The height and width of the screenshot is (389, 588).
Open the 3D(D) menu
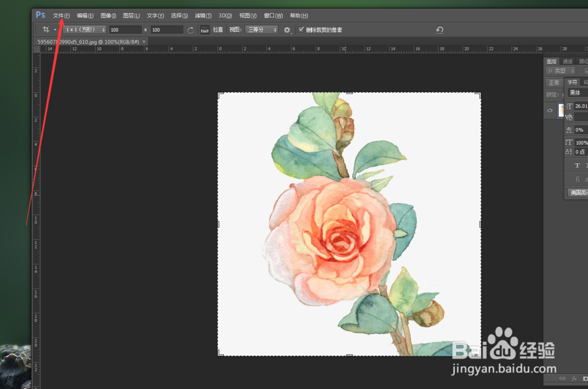pos(225,15)
